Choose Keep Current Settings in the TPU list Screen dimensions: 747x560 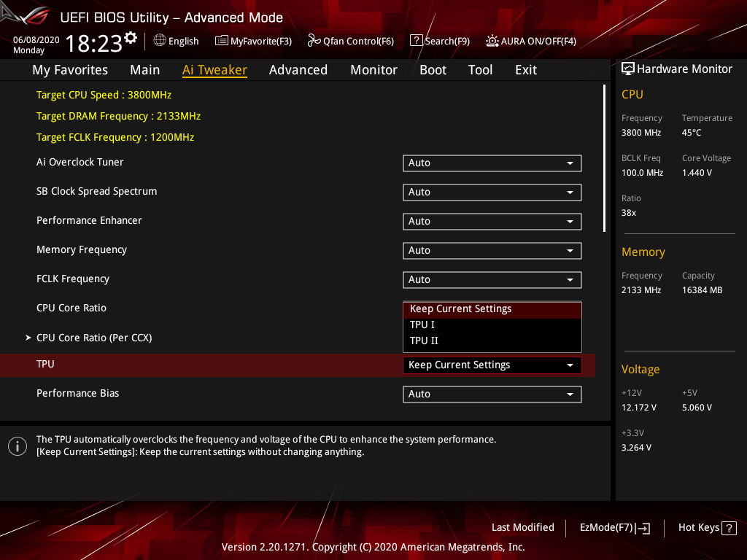492,309
